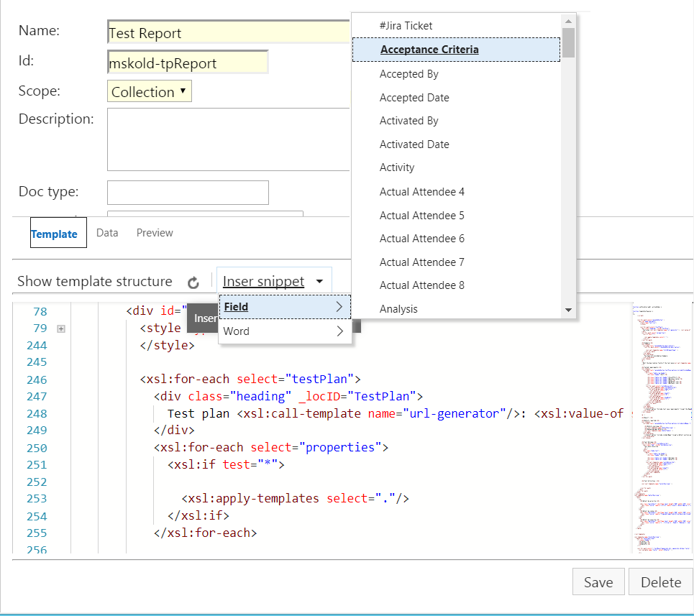694x616 pixels.
Task: Click the Save button
Action: (598, 582)
